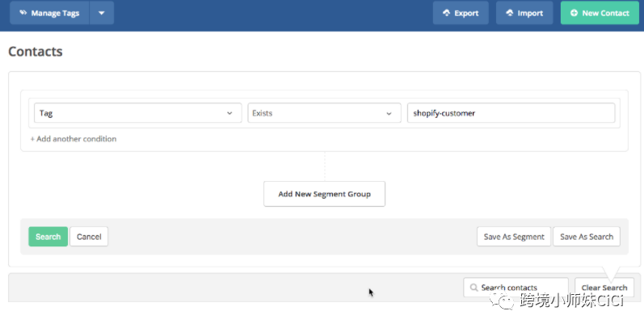The image size is (644, 328).
Task: Click the cloud upload icon on Import
Action: point(510,13)
